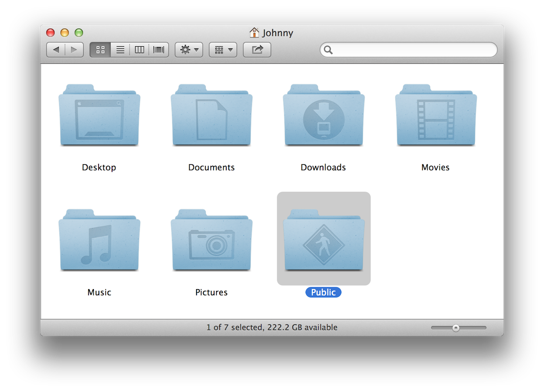Switch to icon view
This screenshot has width=544, height=392.
[x=100, y=50]
